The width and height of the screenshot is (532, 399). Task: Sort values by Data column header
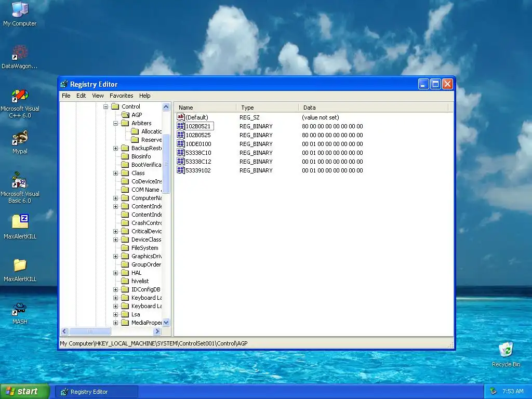pos(373,108)
